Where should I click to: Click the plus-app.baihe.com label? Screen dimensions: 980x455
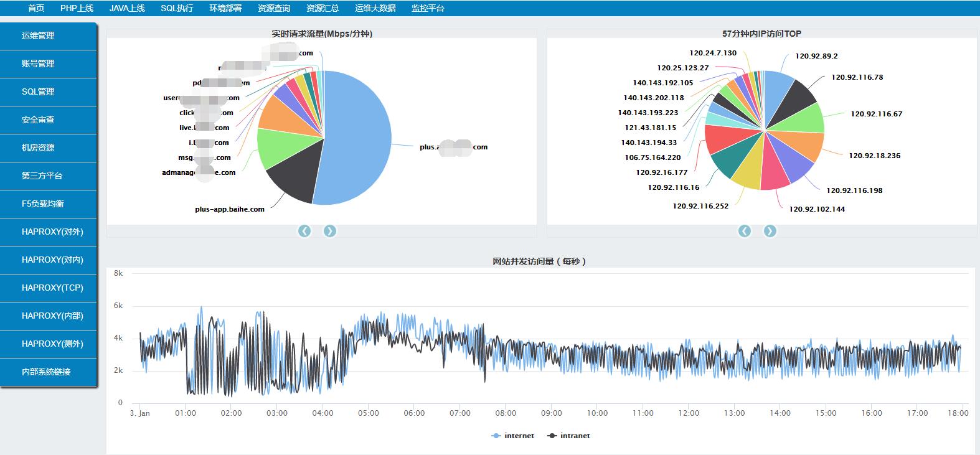230,210
